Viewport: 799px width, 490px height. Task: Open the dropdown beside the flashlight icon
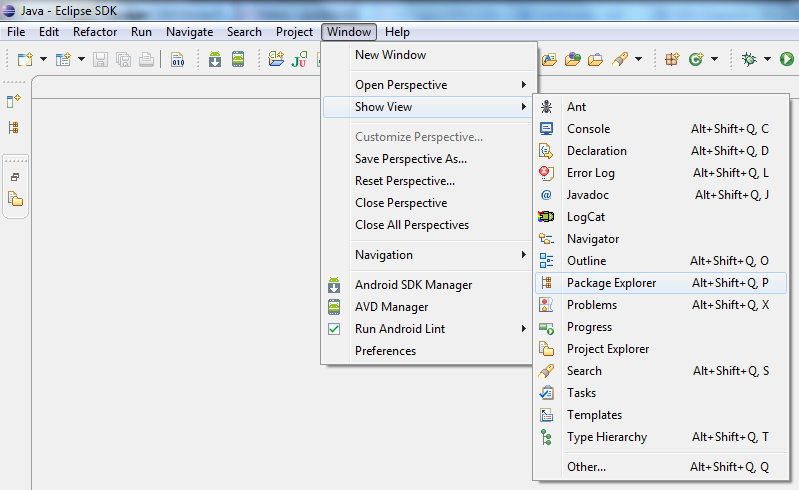638,59
